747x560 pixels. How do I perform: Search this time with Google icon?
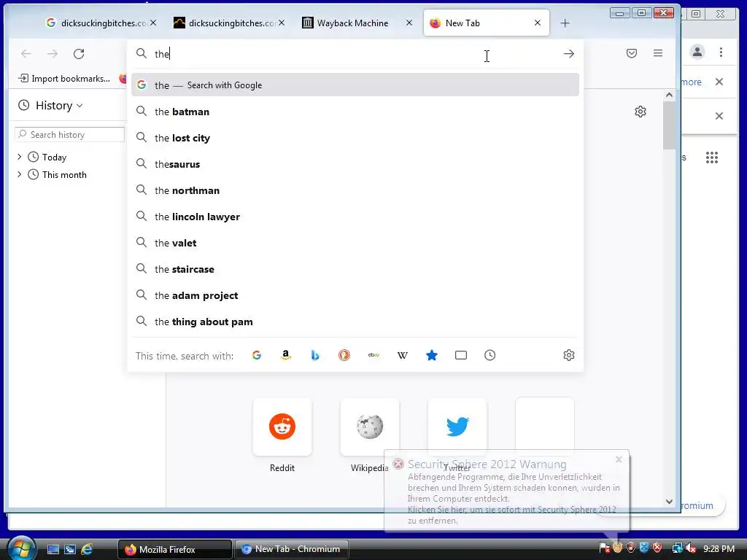pos(257,355)
